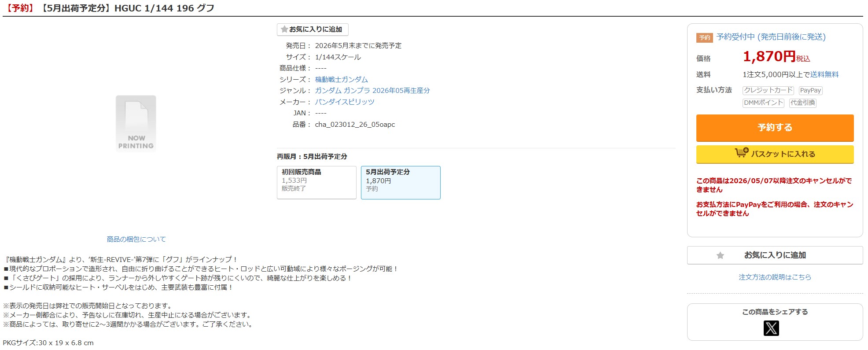The height and width of the screenshot is (350, 868).
Task: Click the orange 予約する button
Action: [x=775, y=128]
